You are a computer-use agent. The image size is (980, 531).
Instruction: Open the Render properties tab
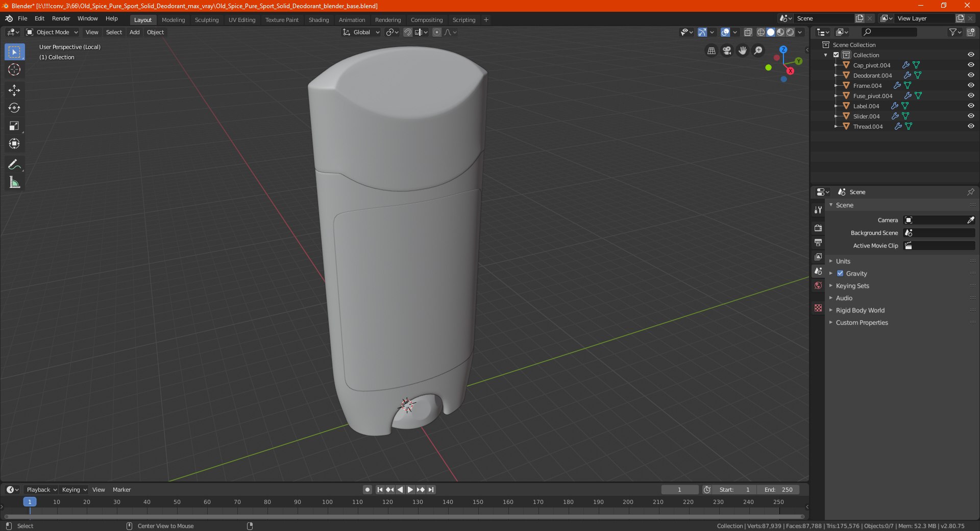(818, 228)
